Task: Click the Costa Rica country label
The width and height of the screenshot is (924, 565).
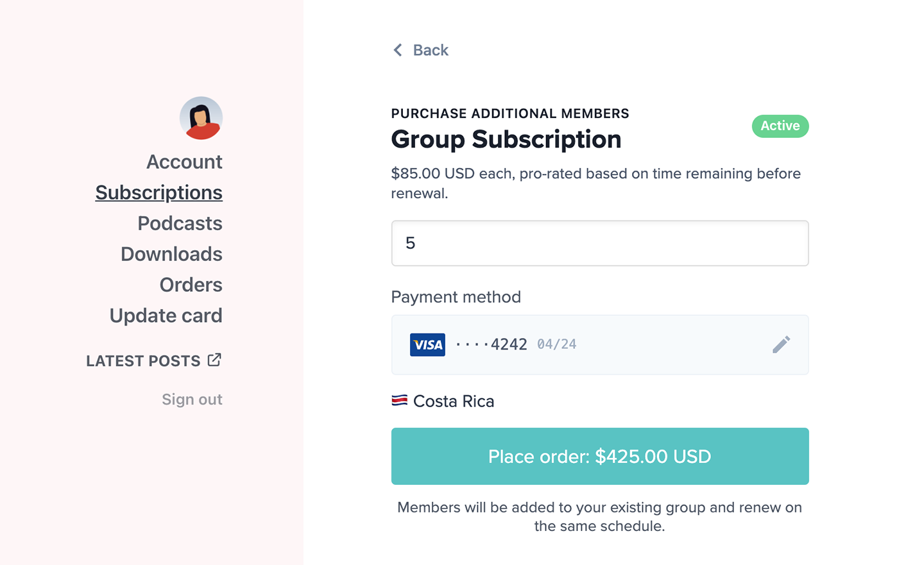Action: [x=454, y=401]
